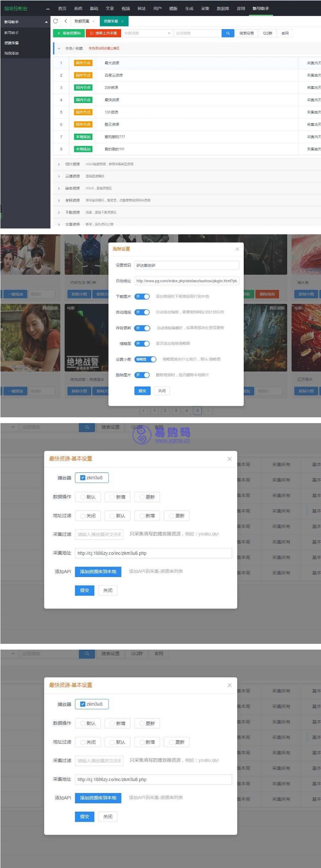This screenshot has width=321, height=868.
Task: Open the 数据库 top menu
Action: coord(223,8)
